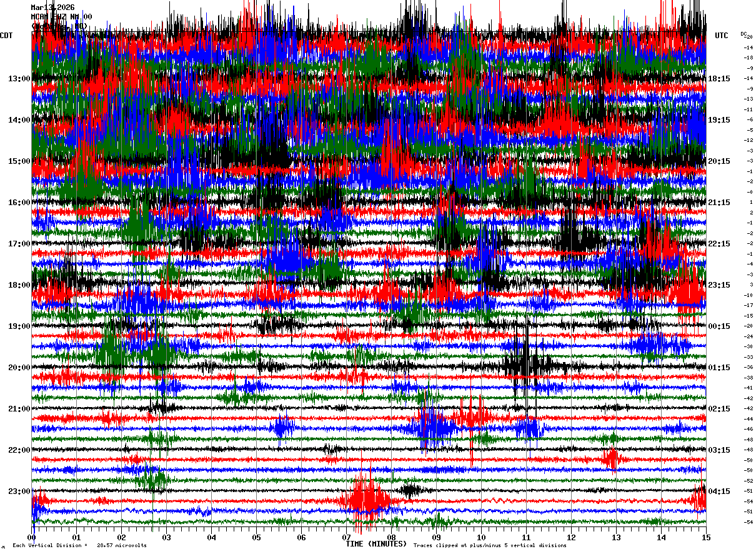
Task: Select the 16:00 CDT time label
Action: pyautogui.click(x=19, y=203)
